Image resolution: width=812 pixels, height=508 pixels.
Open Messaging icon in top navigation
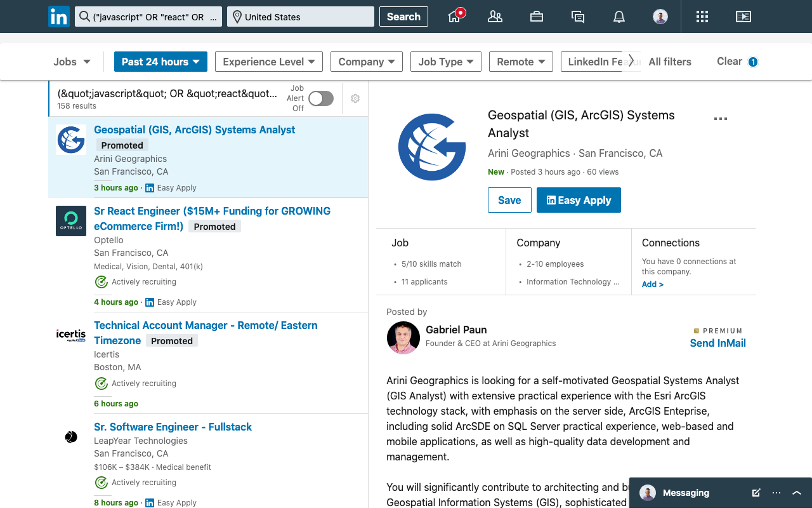coord(578,17)
